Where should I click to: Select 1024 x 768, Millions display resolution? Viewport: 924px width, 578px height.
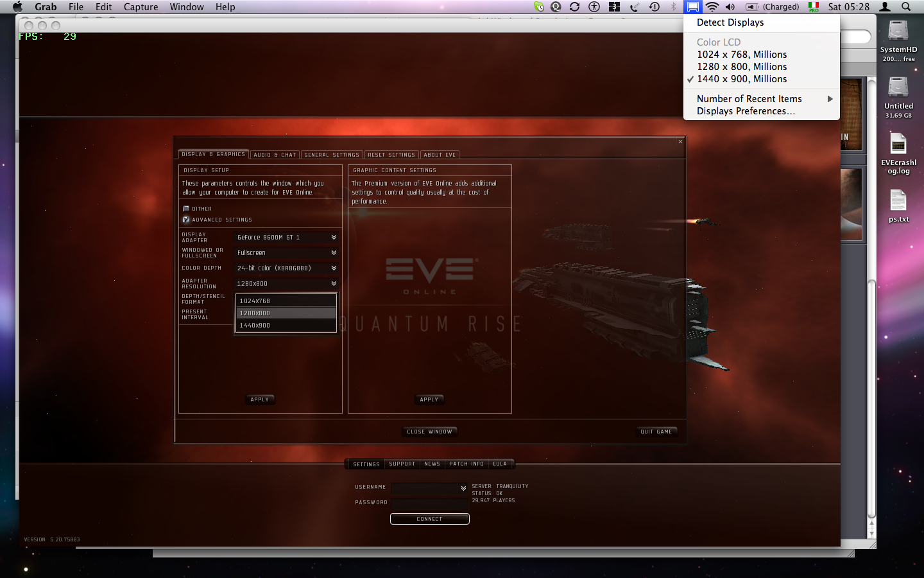pos(762,55)
